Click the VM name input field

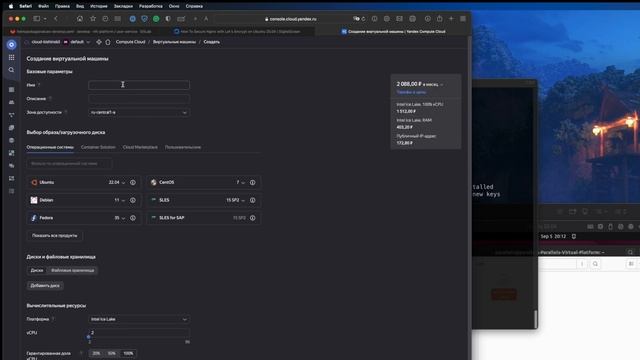pos(139,85)
